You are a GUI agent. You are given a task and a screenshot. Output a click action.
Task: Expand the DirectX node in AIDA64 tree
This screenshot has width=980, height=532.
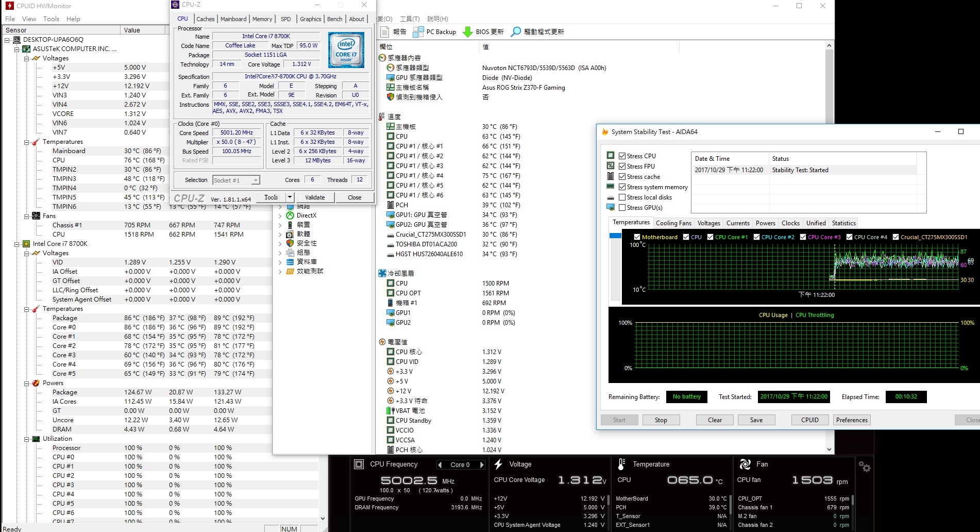click(x=280, y=215)
